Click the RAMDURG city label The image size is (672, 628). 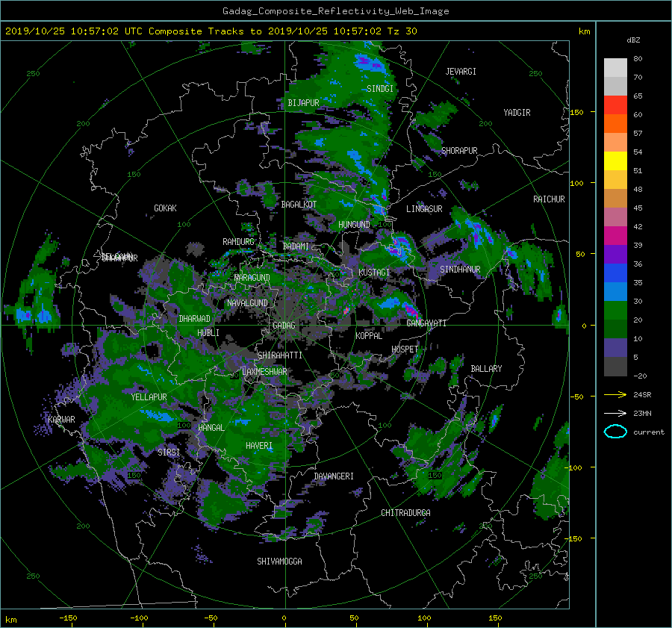click(238, 242)
